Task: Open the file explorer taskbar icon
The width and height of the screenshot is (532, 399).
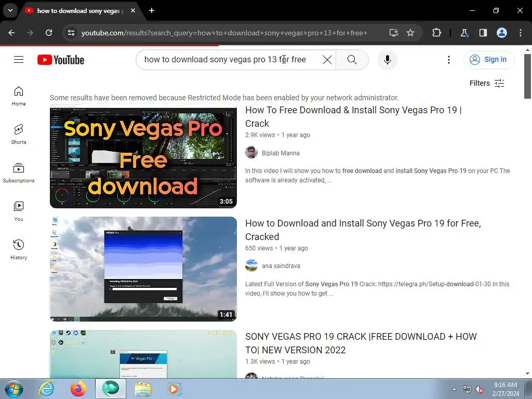Action: click(143, 389)
